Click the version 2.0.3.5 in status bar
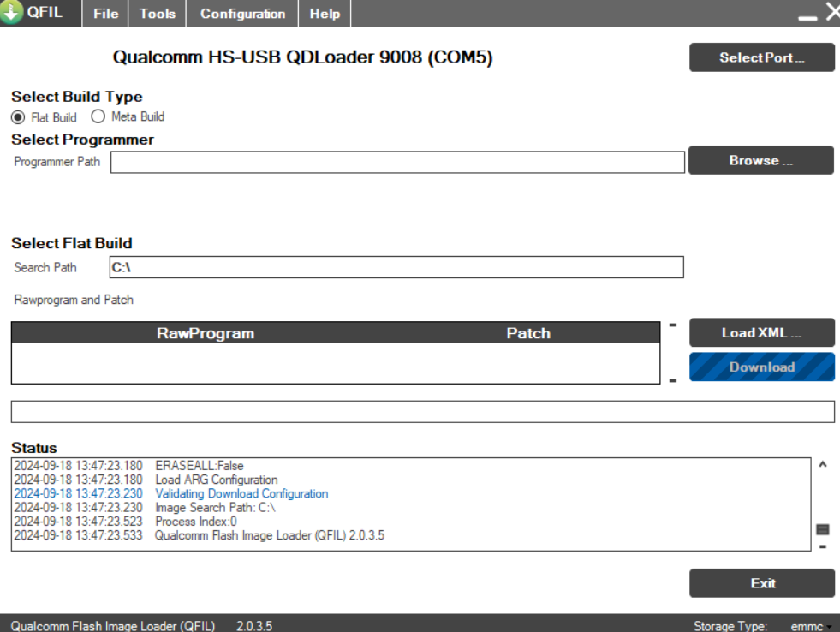 click(x=254, y=626)
